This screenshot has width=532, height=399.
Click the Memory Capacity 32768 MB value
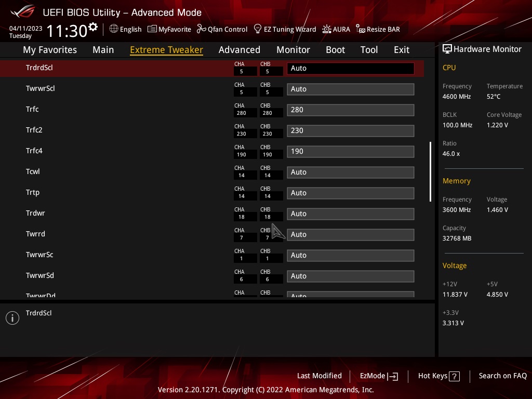457,238
